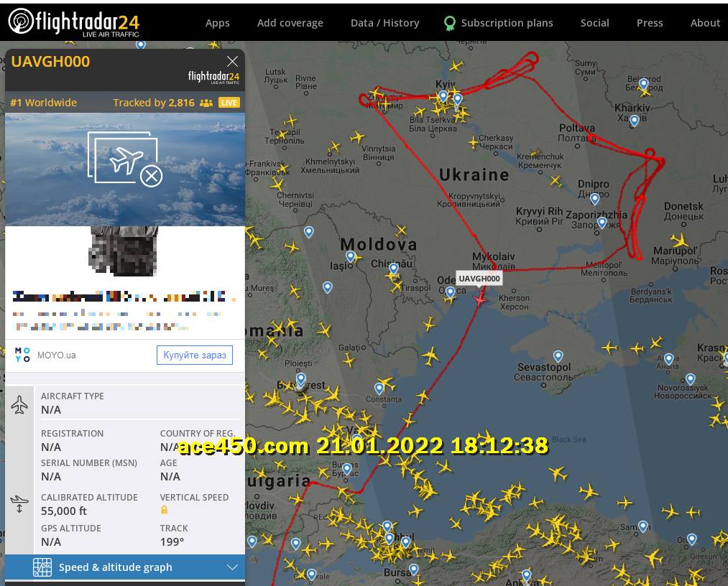The image size is (728, 586).
Task: Open the Data / History menu
Action: point(385,23)
